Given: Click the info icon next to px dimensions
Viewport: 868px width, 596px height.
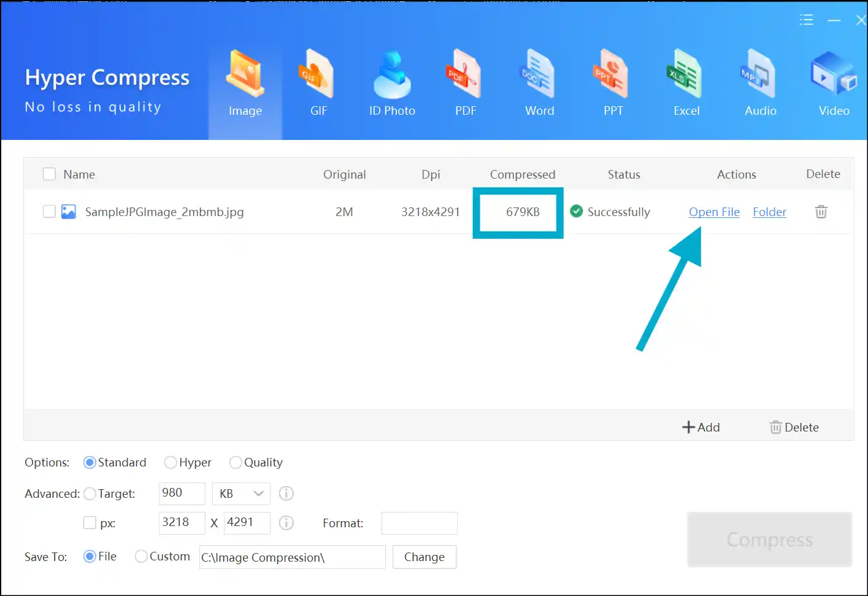Looking at the screenshot, I should coord(286,522).
